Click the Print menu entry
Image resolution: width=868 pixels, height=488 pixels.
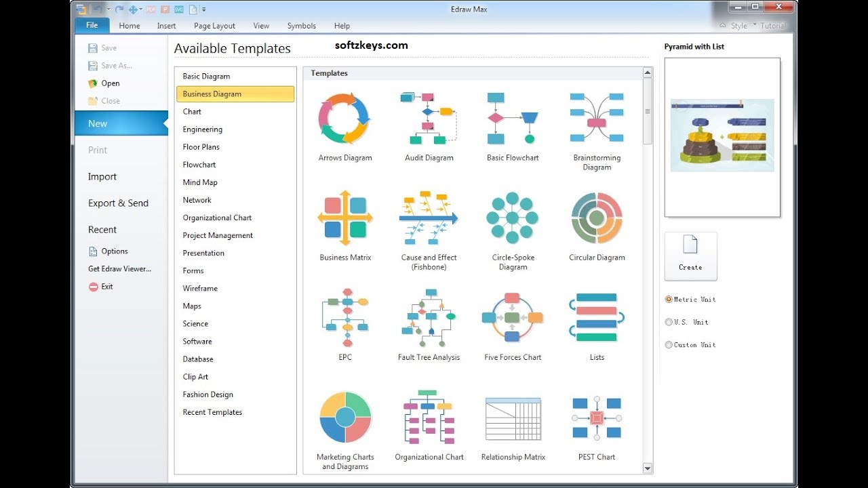tap(98, 150)
